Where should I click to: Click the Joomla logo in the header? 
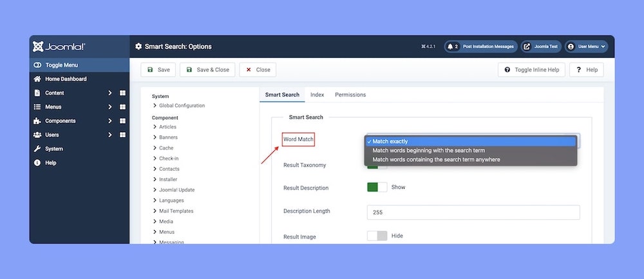59,46
